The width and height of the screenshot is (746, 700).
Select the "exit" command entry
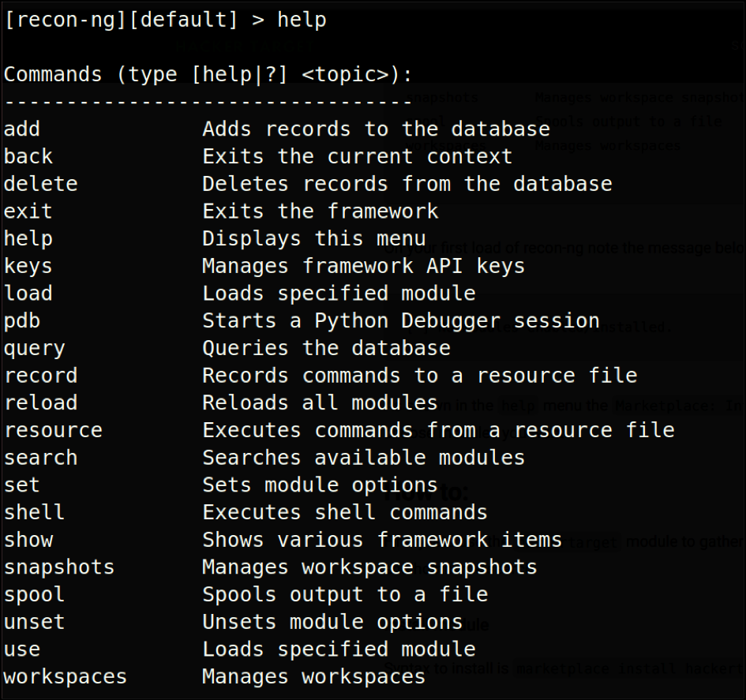click(28, 211)
